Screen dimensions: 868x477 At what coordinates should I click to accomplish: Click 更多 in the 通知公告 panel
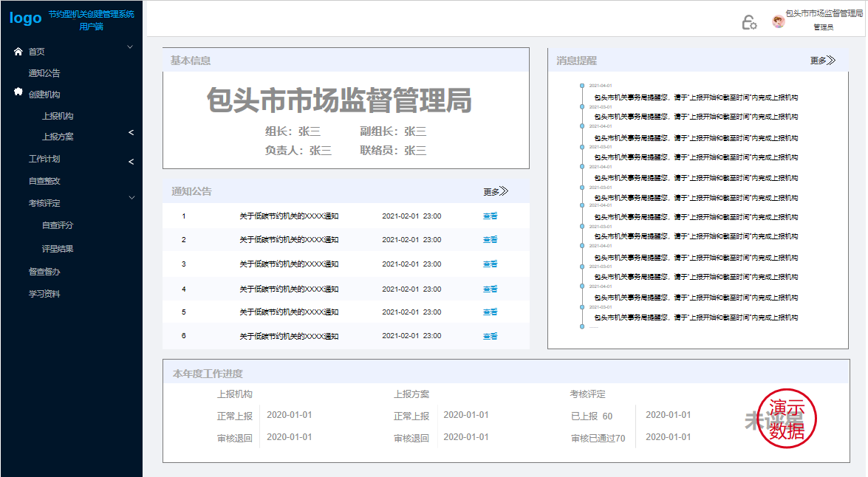click(496, 192)
